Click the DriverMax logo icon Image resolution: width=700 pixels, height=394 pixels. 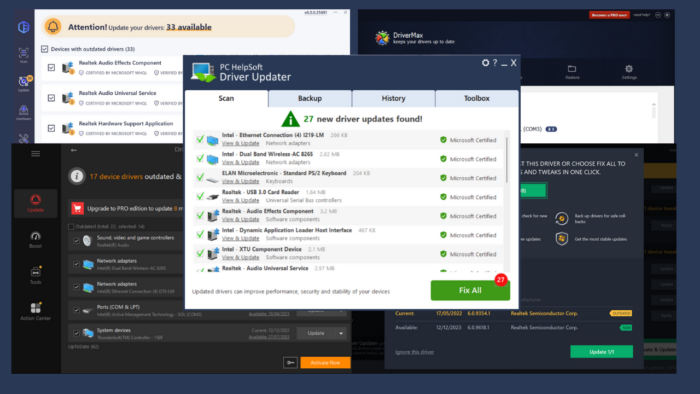click(x=382, y=38)
